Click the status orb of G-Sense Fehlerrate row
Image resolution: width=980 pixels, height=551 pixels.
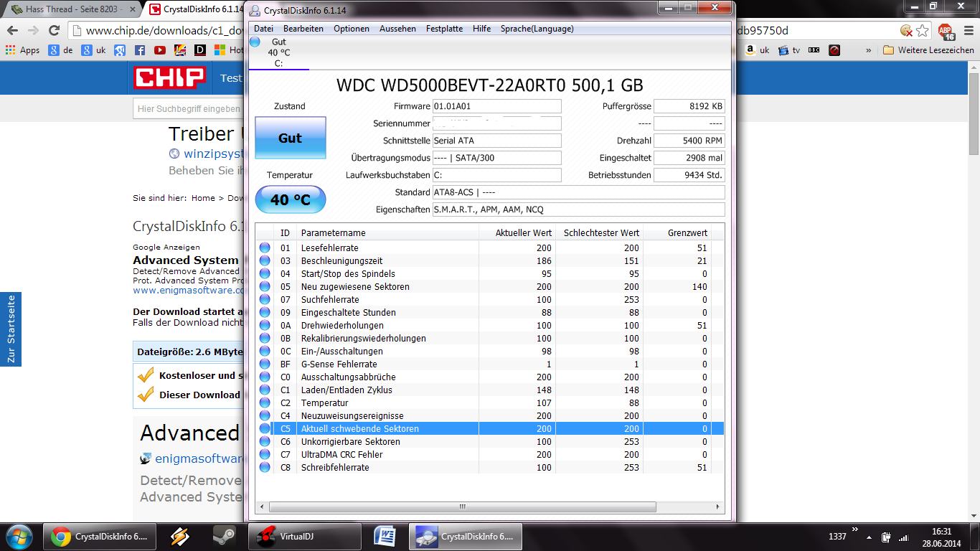click(x=265, y=364)
